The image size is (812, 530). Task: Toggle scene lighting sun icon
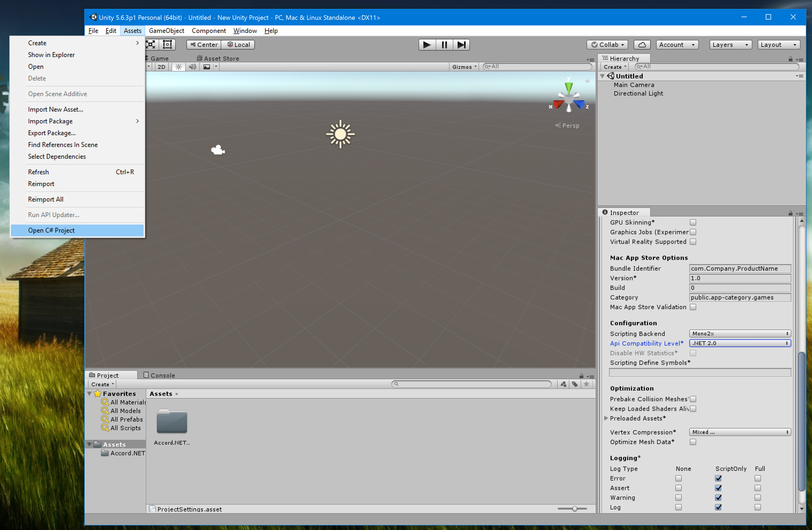tap(178, 67)
